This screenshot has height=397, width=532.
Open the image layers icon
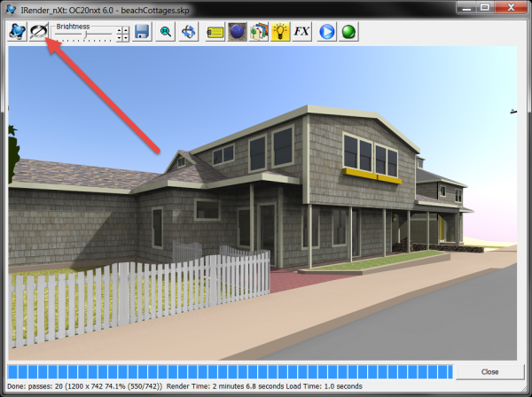258,33
